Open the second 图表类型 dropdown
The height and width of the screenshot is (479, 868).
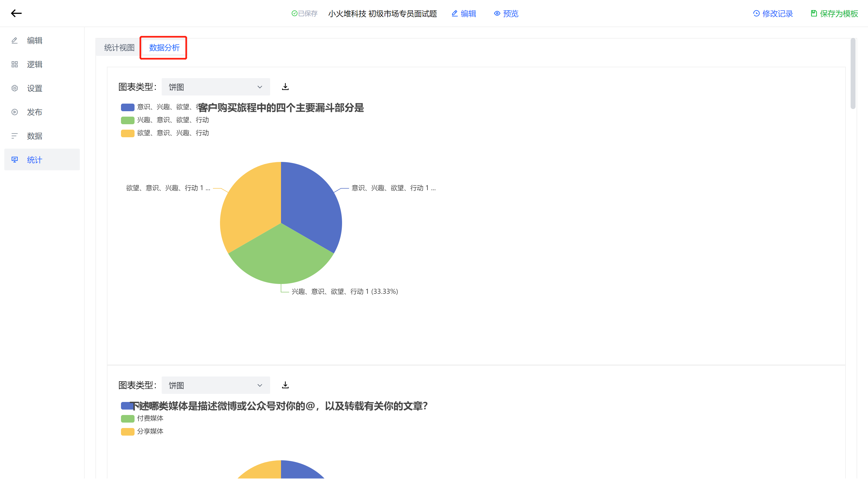pos(216,385)
